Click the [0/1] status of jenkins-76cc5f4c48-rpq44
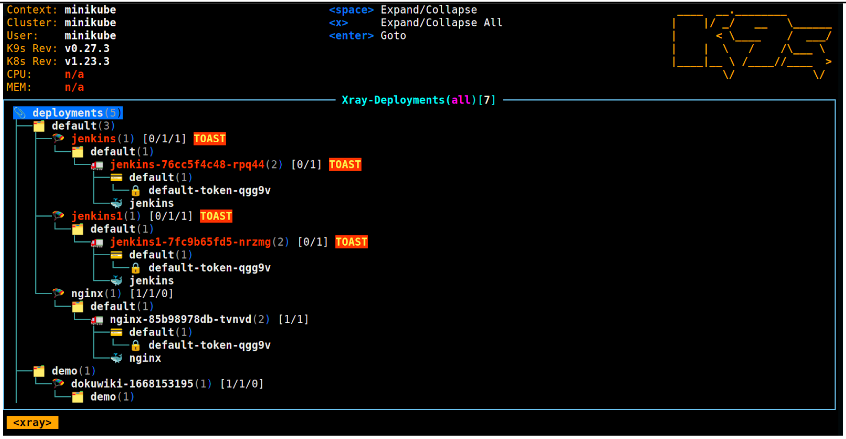 click(x=306, y=165)
